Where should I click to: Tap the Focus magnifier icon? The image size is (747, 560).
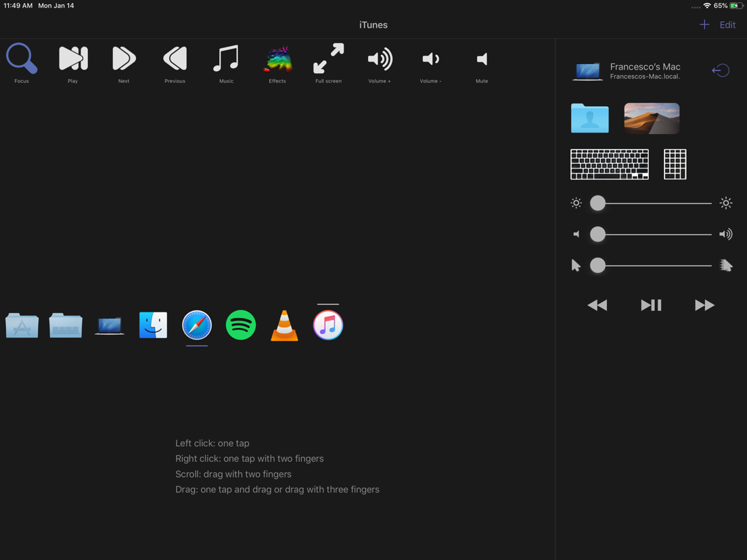tap(22, 59)
